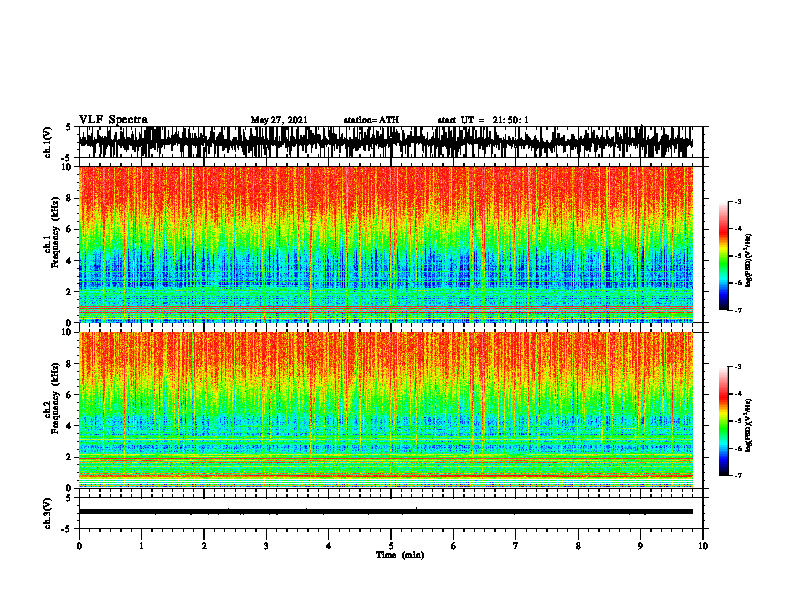Viewport: 792px width, 612px height.
Task: Click the "ch.3(V)" axis label
Action: [48, 513]
